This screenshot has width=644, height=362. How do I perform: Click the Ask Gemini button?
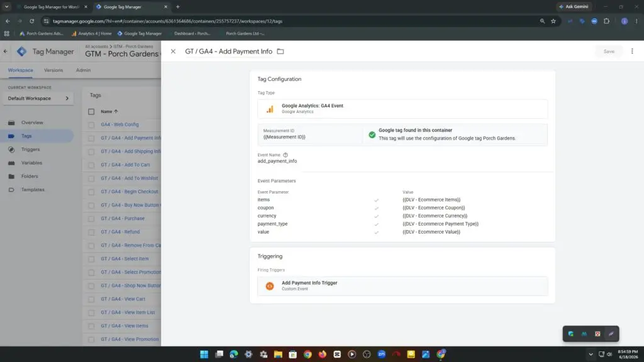pos(574,6)
